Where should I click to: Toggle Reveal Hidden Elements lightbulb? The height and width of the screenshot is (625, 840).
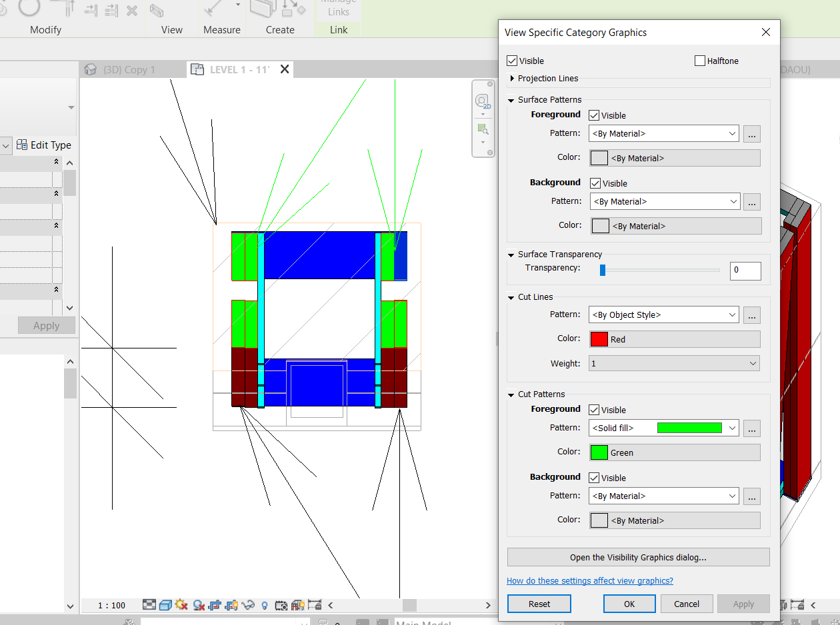264,604
